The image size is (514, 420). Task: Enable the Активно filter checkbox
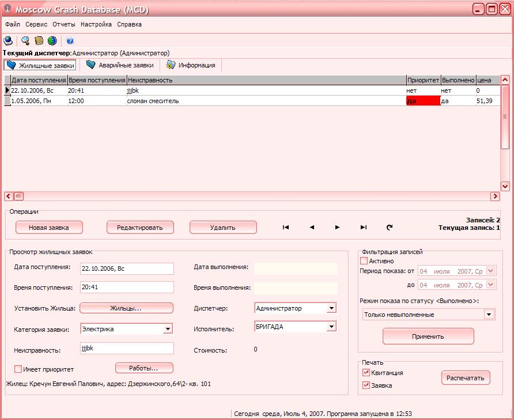click(364, 261)
